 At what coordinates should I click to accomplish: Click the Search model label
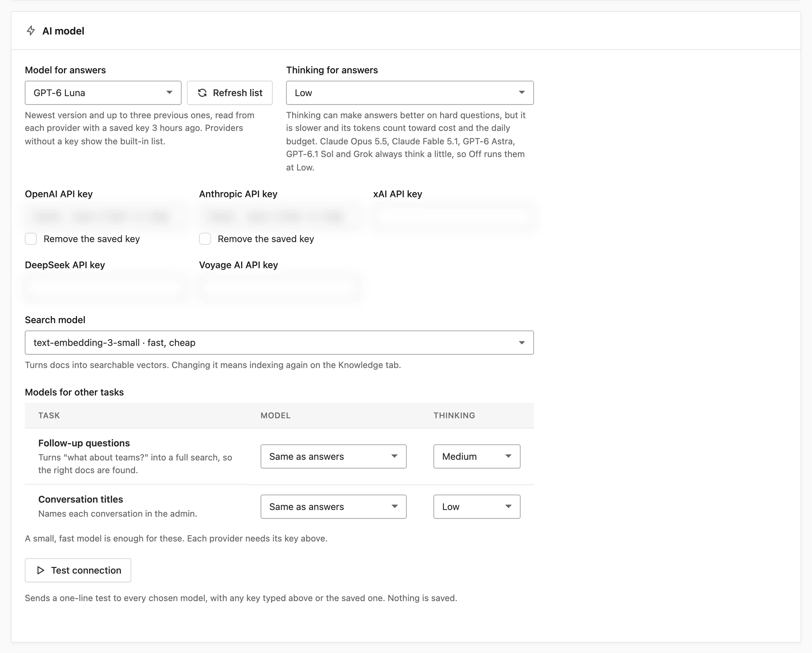click(x=55, y=320)
